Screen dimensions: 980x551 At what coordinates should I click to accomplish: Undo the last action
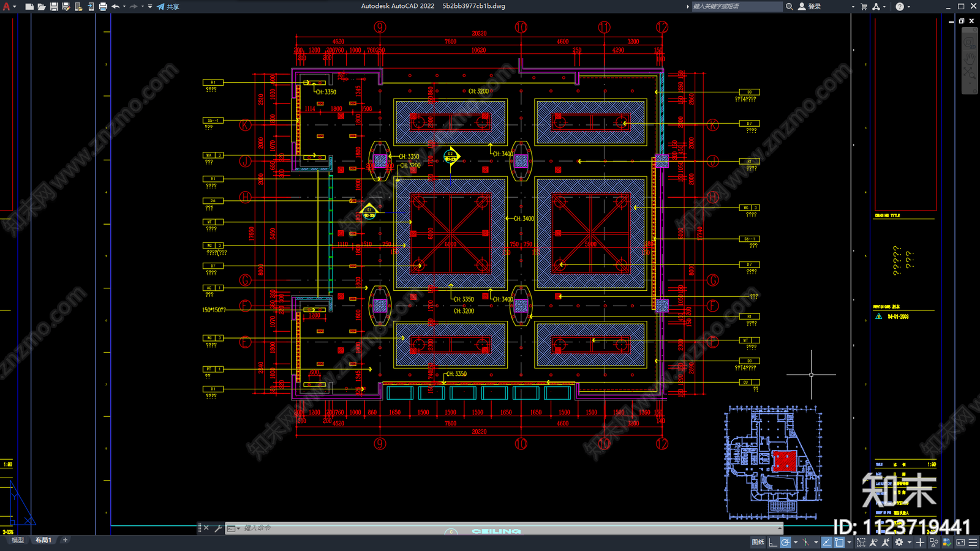coord(115,6)
